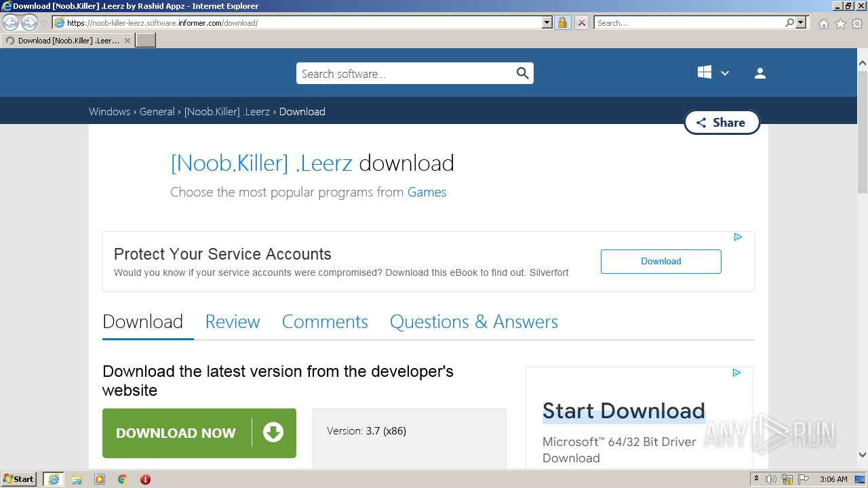Switch to the Comments tab
Screen dimensions: 868x488
coord(325,322)
